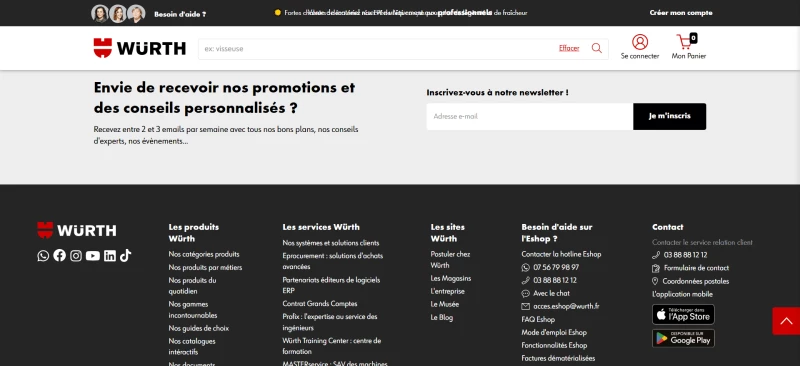
Task: Open Nos systèmes et solutions clients link
Action: point(331,243)
